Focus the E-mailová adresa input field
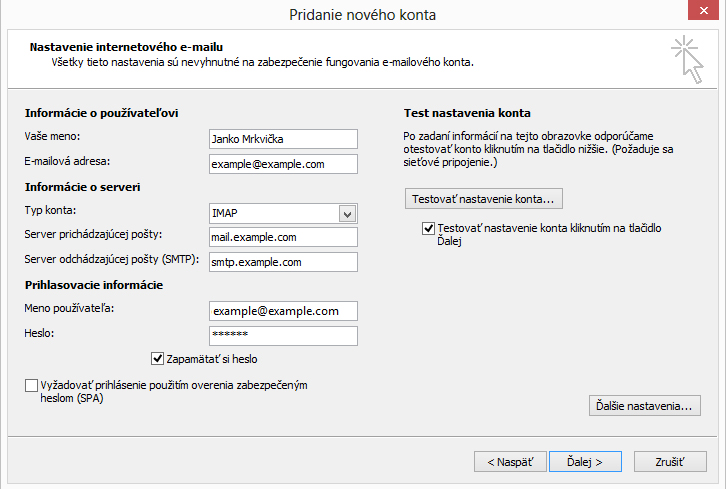This screenshot has height=489, width=726. (283, 164)
